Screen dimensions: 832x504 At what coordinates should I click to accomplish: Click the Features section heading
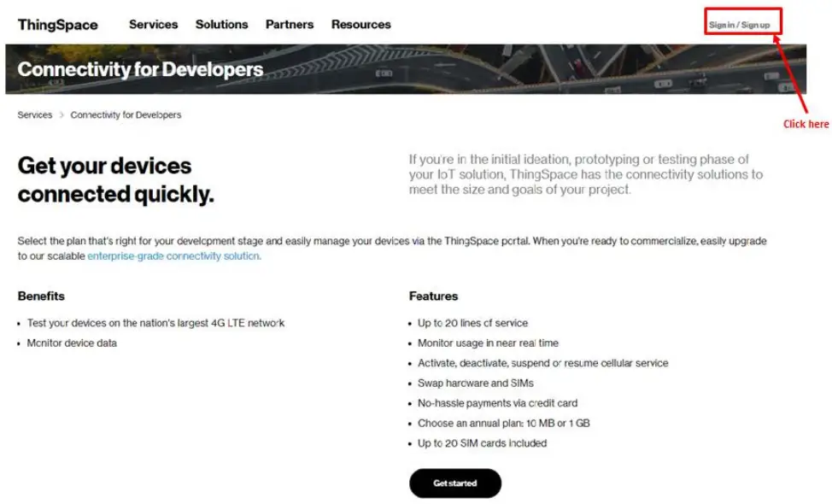434,296
